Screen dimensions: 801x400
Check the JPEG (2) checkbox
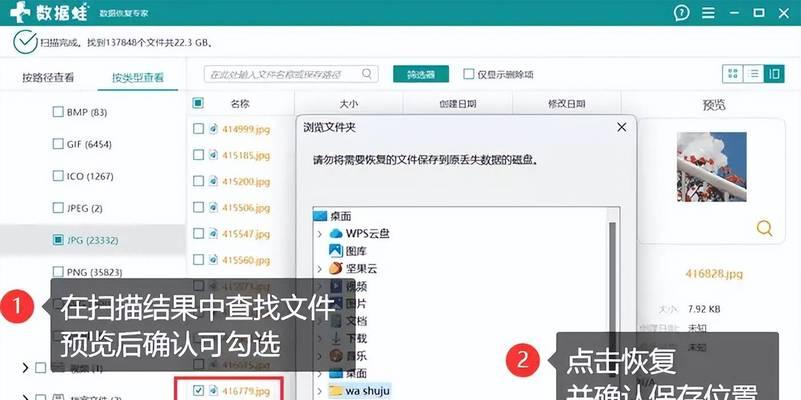58,208
